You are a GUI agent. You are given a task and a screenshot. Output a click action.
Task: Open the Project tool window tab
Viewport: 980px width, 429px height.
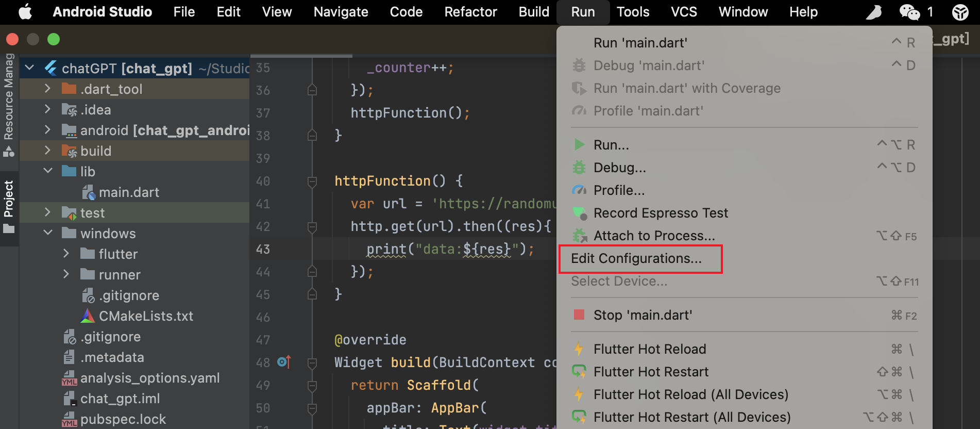[x=9, y=207]
